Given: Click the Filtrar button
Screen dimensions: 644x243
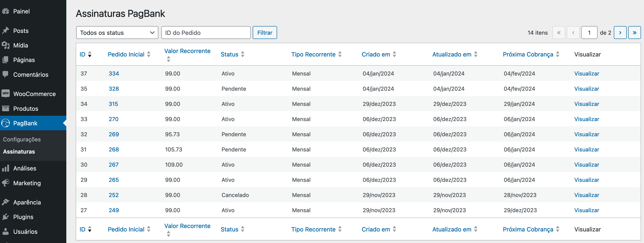Looking at the screenshot, I should [265, 33].
